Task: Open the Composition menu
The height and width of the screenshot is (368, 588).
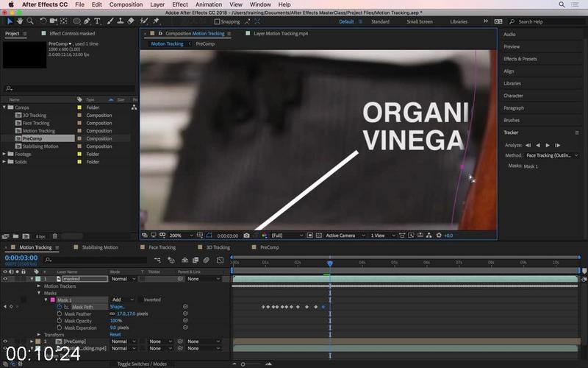Action: 126,4
